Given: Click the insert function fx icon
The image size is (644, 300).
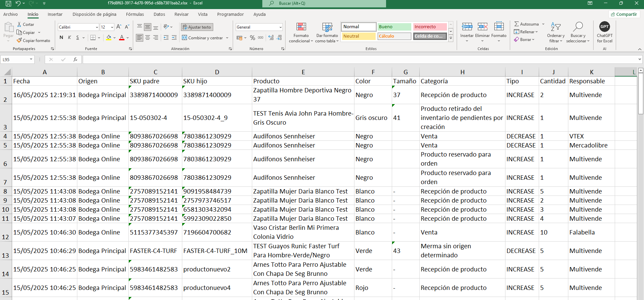Looking at the screenshot, I should (75, 59).
